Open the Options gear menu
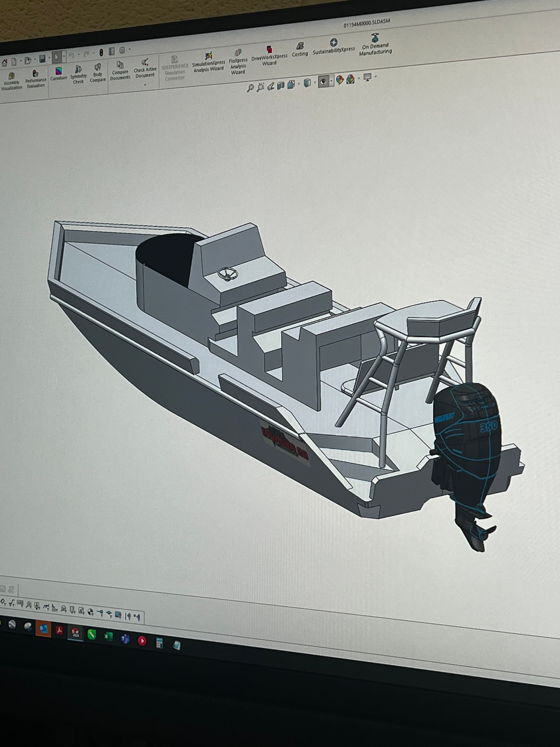Screen dimensions: 560x747 point(122,51)
